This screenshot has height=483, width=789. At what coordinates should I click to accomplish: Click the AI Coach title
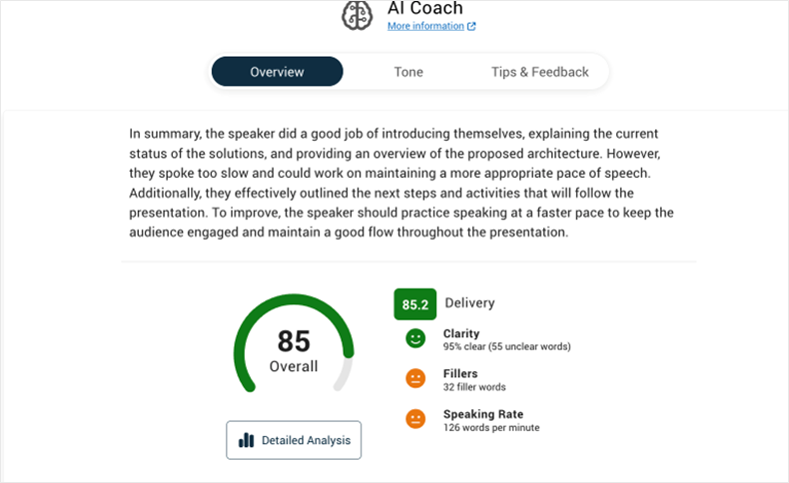click(425, 9)
